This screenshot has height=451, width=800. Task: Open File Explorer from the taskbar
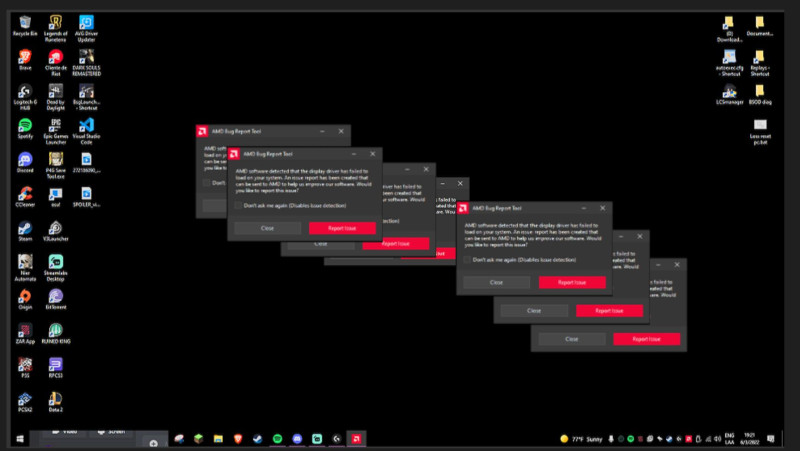point(218,439)
